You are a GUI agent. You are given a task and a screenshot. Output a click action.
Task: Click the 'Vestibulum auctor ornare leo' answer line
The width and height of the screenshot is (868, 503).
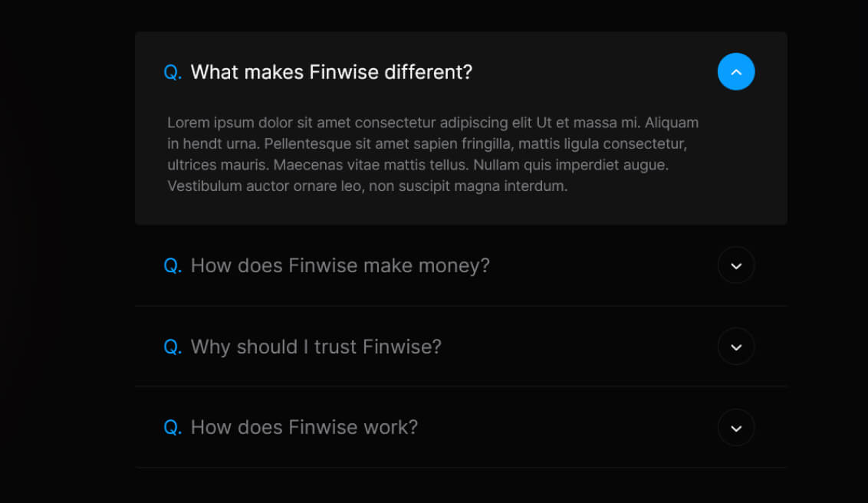point(367,186)
